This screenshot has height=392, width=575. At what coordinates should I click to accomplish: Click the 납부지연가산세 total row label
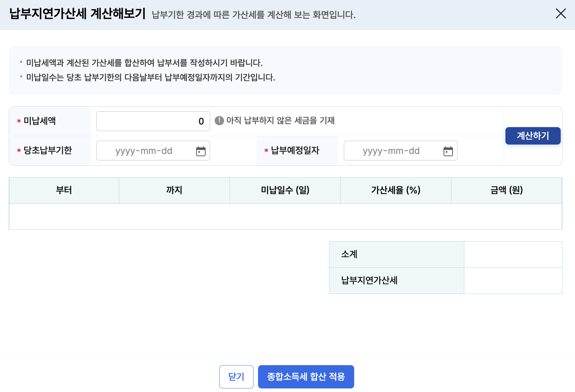coord(397,281)
